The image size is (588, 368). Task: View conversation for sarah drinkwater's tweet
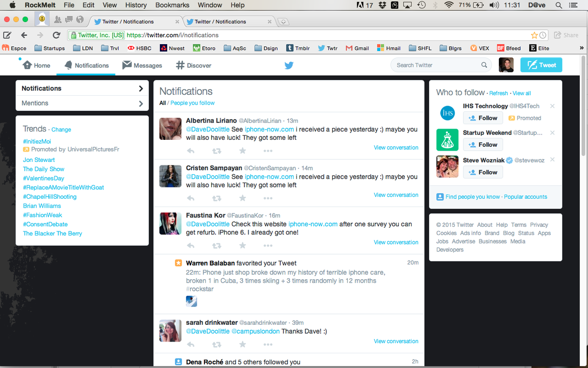coord(396,342)
